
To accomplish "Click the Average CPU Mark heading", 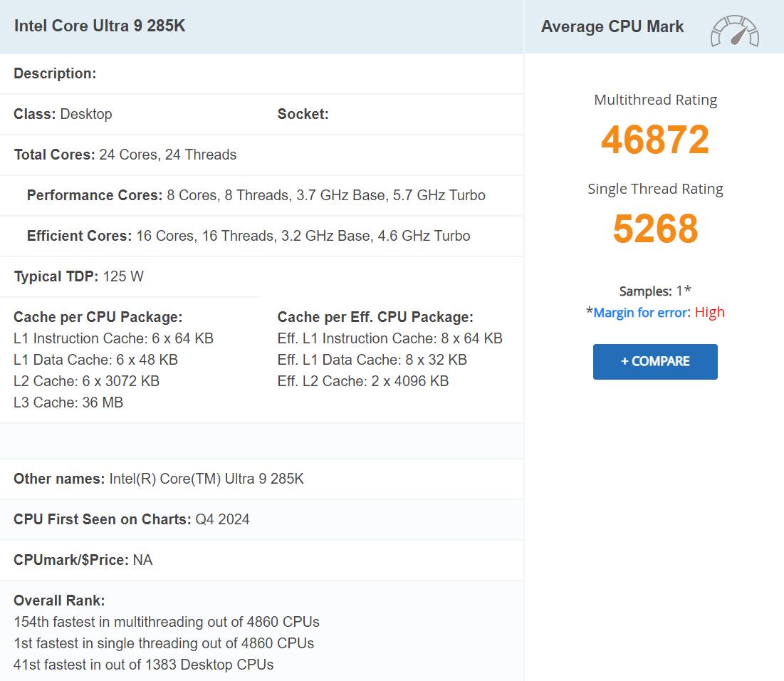I will 612,26.
